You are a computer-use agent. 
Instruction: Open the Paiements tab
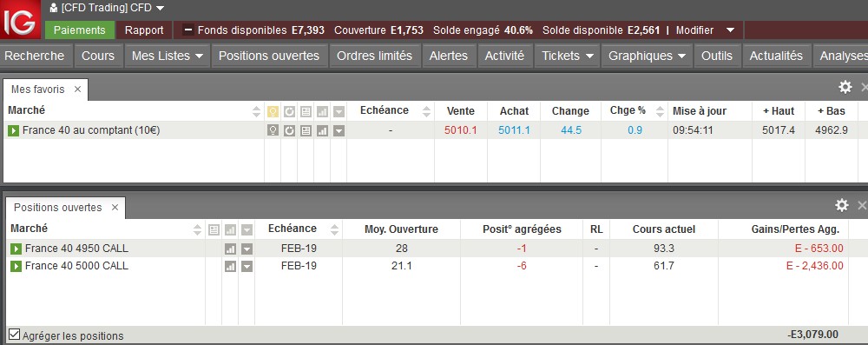pos(80,30)
